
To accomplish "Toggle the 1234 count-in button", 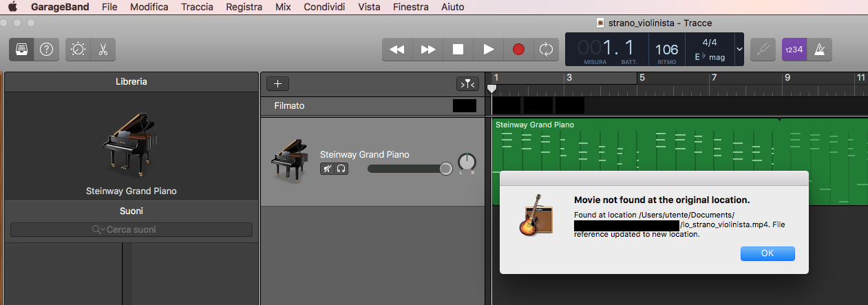I will (794, 50).
